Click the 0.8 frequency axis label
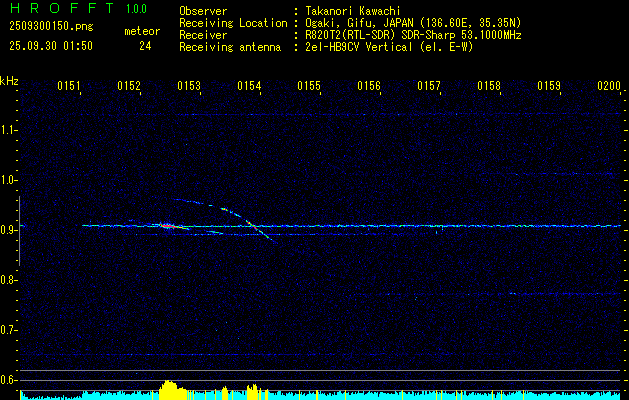Screen dimensions: 629x400 (8, 280)
